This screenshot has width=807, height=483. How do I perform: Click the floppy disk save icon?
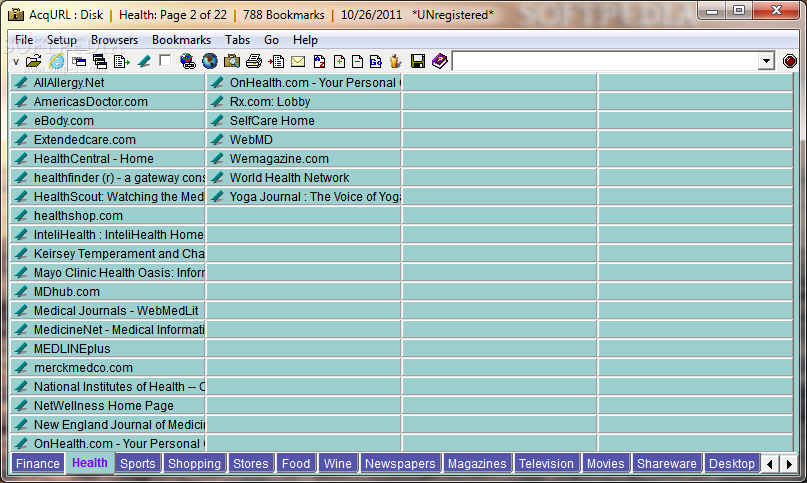point(418,61)
